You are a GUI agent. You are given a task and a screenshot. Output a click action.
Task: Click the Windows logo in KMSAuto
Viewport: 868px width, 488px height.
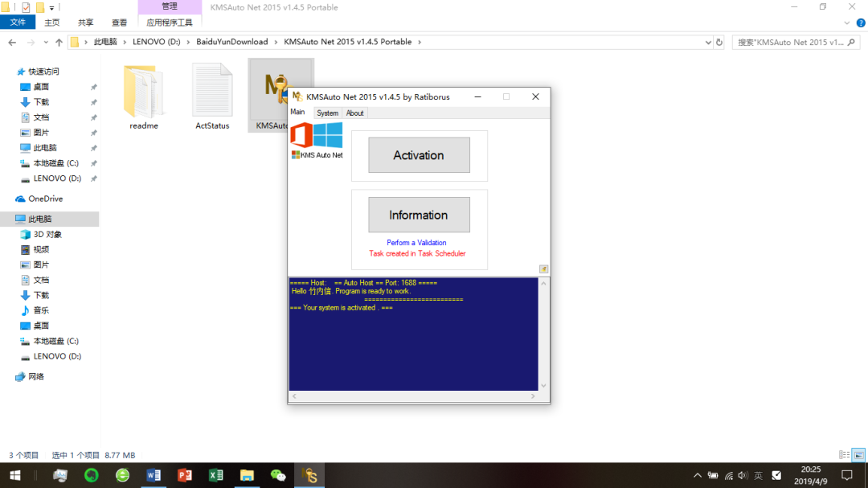328,135
